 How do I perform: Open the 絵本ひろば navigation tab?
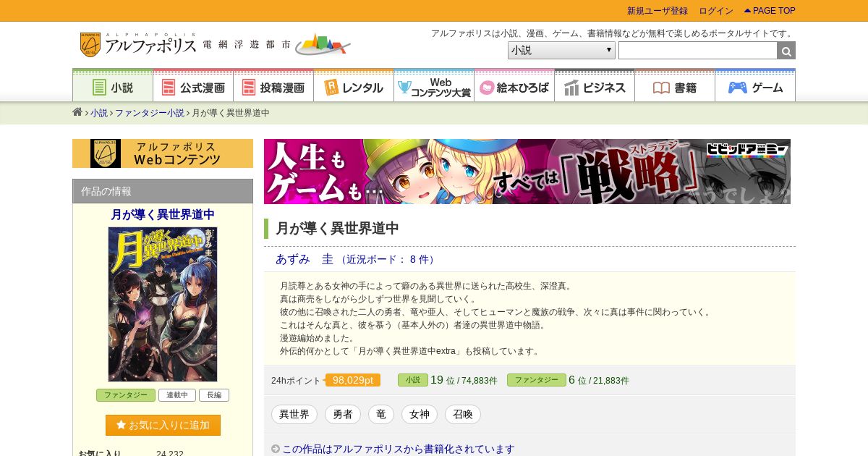(514, 86)
